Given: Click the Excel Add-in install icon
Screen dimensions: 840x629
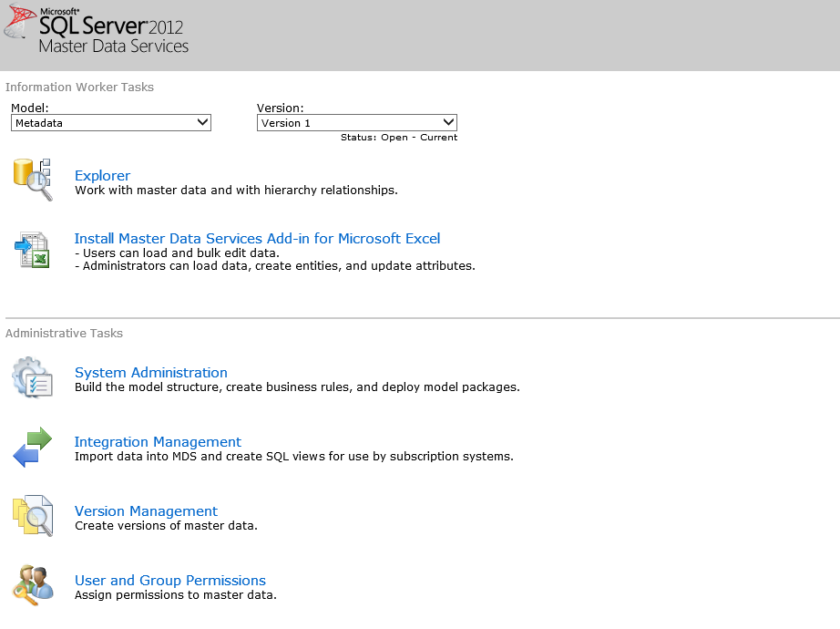Looking at the screenshot, I should point(32,250).
